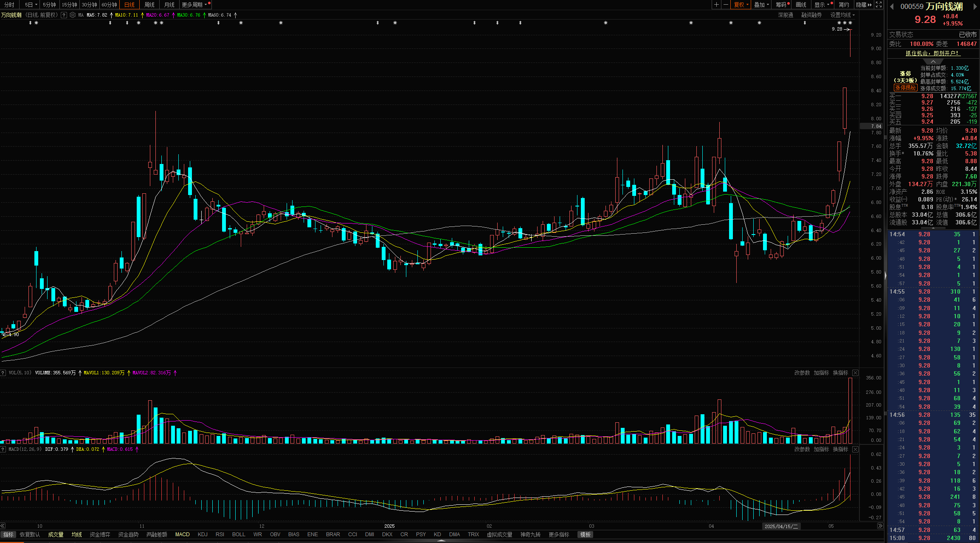Zoom in the chart with the plus icon
Screen dimensions: 980x543
pyautogui.click(x=716, y=5)
